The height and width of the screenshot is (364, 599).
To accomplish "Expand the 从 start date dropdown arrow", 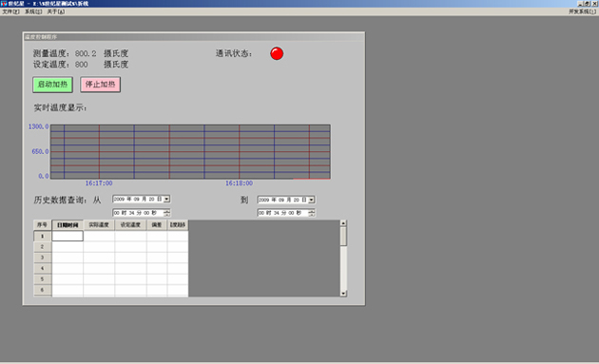I will [x=166, y=199].
